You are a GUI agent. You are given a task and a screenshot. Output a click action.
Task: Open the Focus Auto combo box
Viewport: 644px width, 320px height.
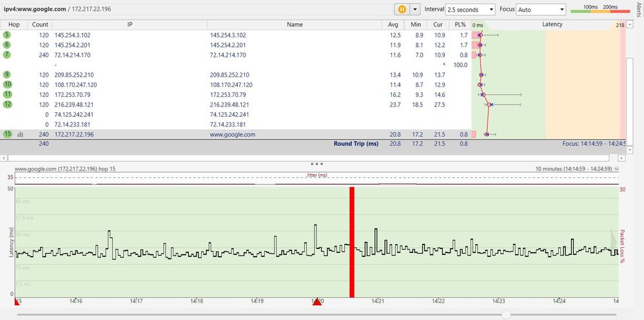point(542,10)
